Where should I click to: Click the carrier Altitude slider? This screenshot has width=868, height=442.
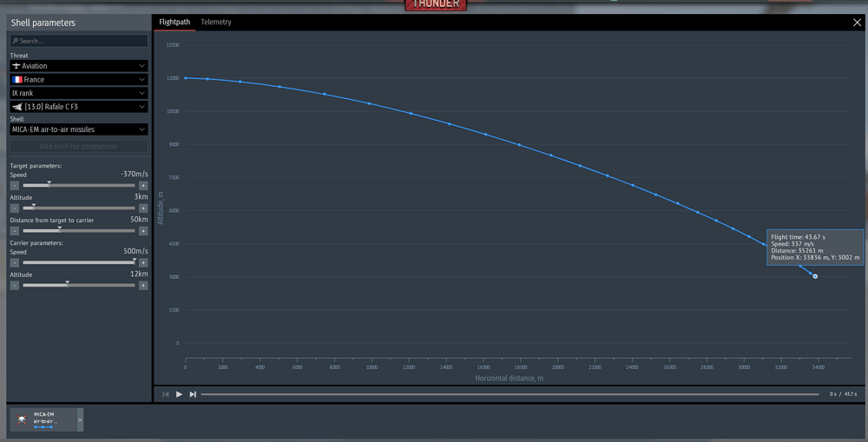click(79, 285)
